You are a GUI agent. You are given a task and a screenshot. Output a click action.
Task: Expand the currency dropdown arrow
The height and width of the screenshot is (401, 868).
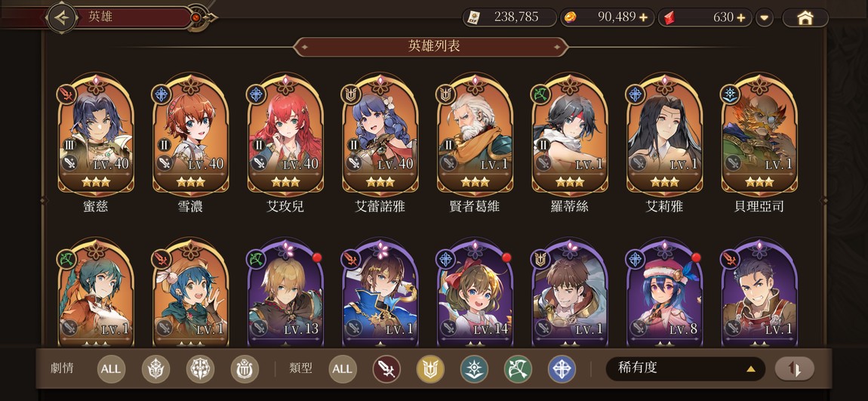pos(765,17)
